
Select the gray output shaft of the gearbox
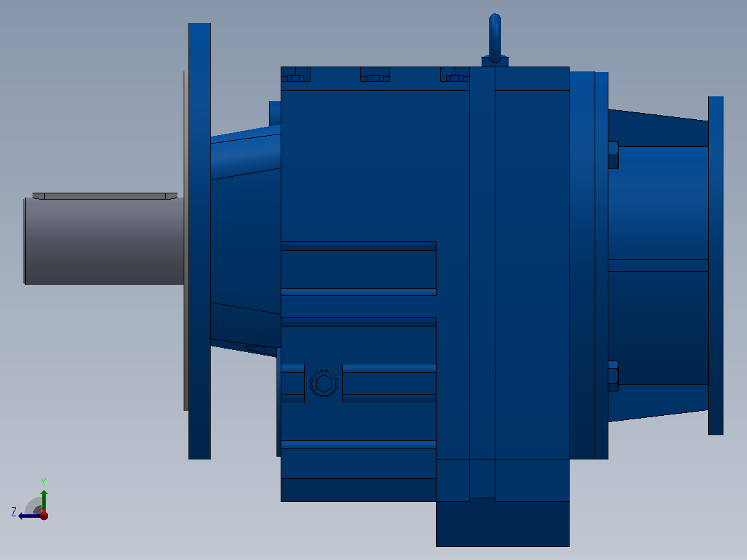point(104,241)
